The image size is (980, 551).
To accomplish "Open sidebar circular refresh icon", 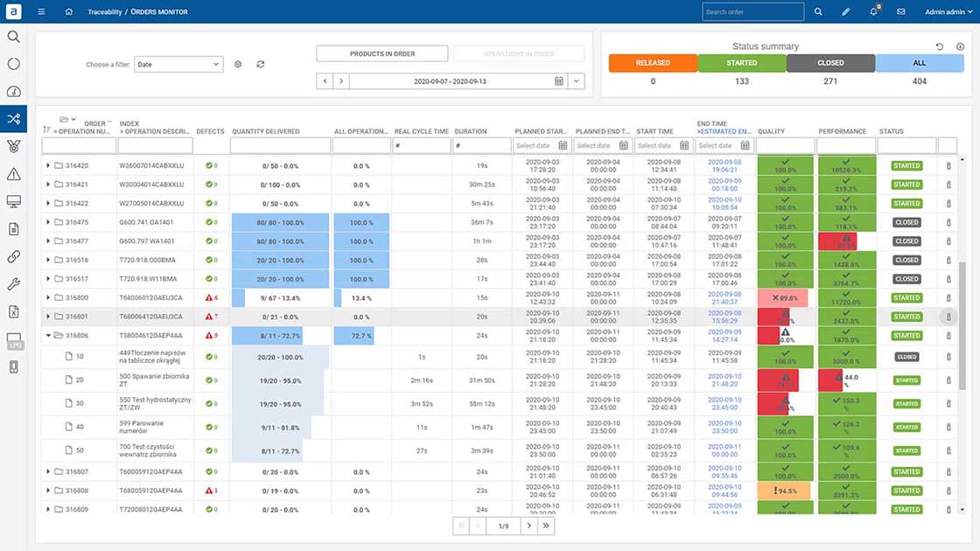I will (x=13, y=64).
